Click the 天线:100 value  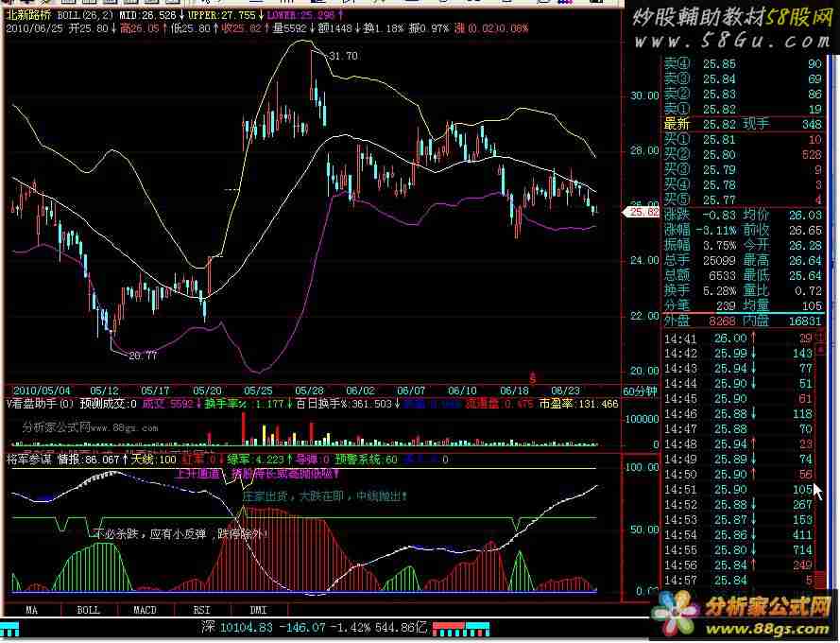pos(154,460)
